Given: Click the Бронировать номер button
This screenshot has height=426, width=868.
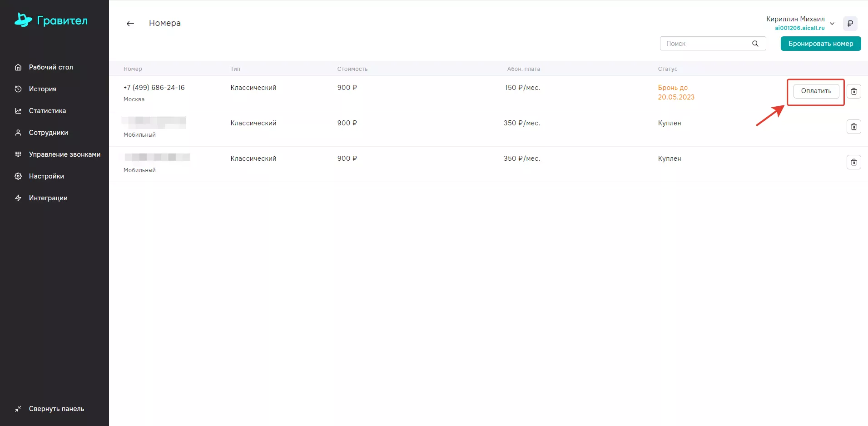Looking at the screenshot, I should [820, 44].
